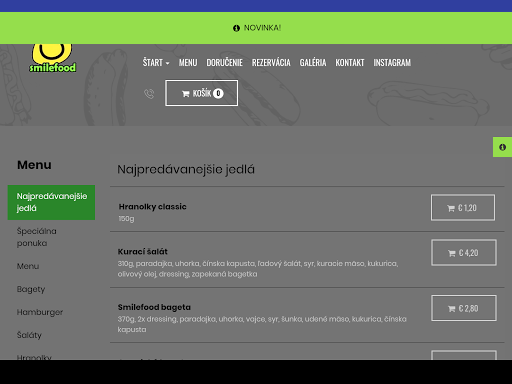Expand the Štart dropdown menu
This screenshot has height=384, width=512.
pyautogui.click(x=156, y=63)
